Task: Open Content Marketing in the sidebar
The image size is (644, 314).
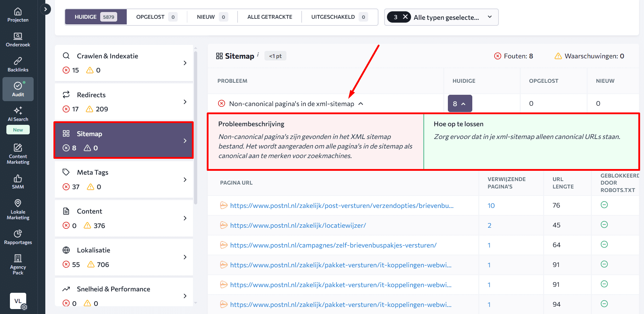Action: coord(18,154)
